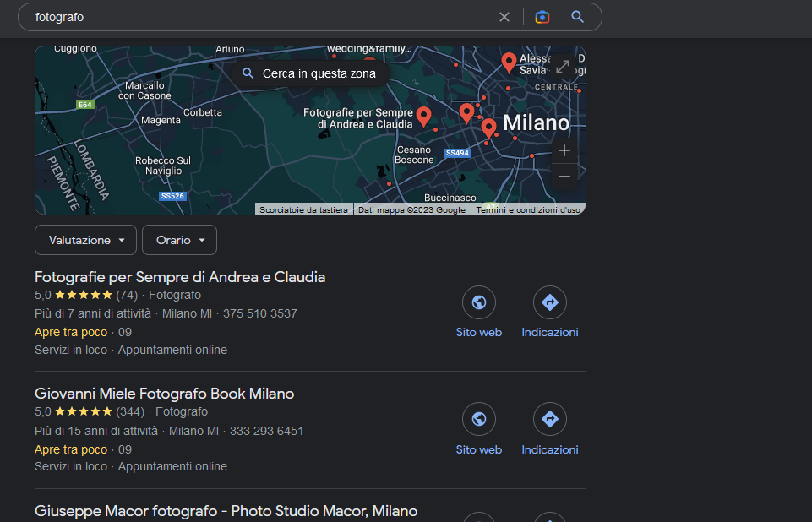This screenshot has height=522, width=812.
Task: Click the Cesano Boscone label on map
Action: pos(414,155)
